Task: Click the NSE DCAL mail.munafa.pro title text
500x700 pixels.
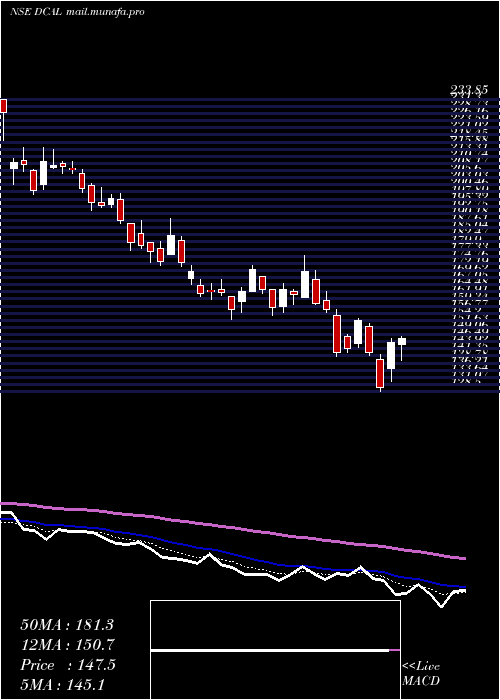Action: (77, 12)
